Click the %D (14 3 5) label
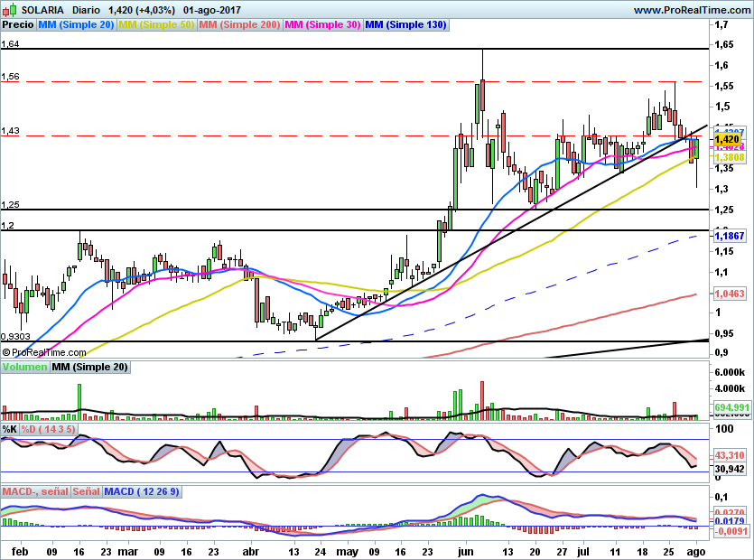 point(48,429)
